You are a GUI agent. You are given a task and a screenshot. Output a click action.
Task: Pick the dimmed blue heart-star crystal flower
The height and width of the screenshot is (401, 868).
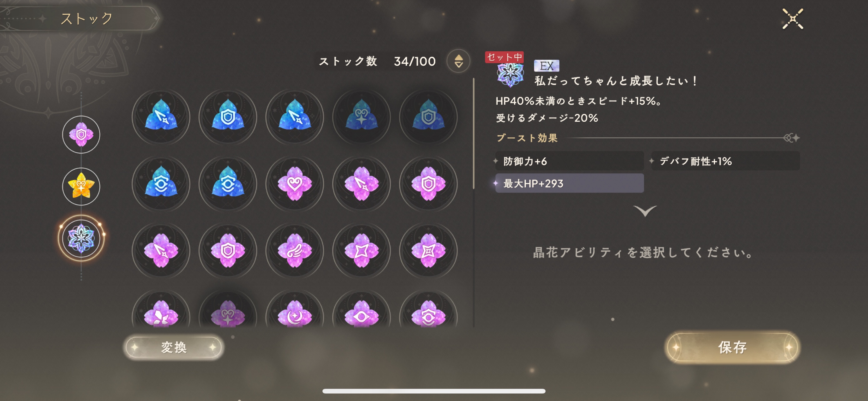361,116
